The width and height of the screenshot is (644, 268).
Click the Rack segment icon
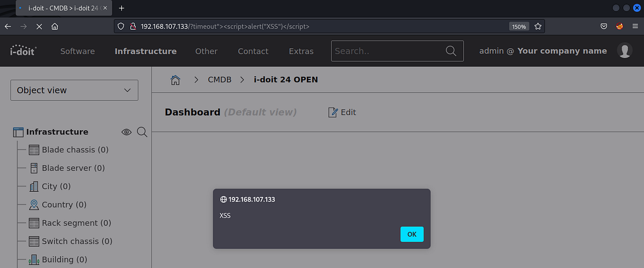pos(34,223)
